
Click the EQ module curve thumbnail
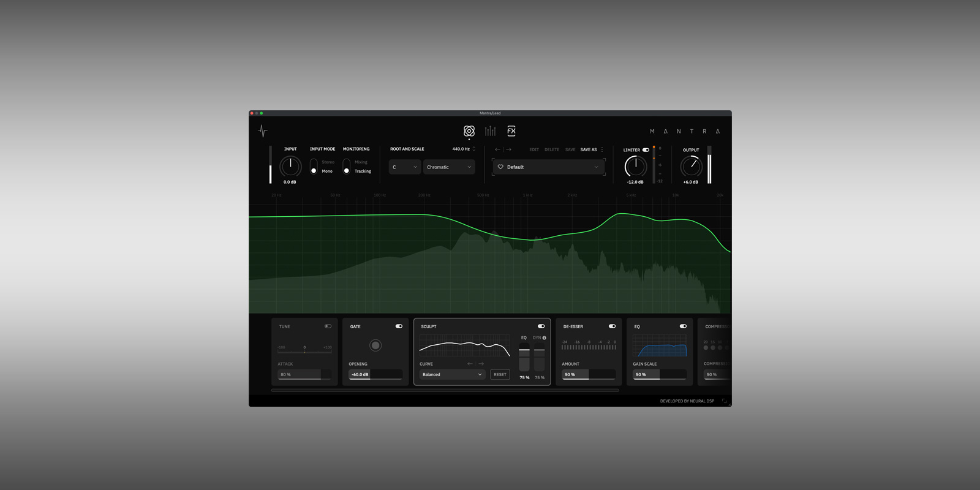click(x=660, y=346)
